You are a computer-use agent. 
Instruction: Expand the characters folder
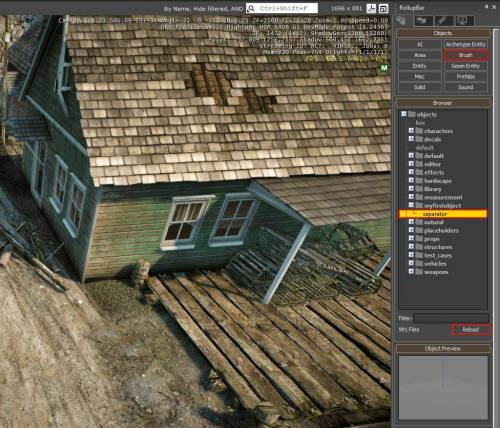point(411,131)
